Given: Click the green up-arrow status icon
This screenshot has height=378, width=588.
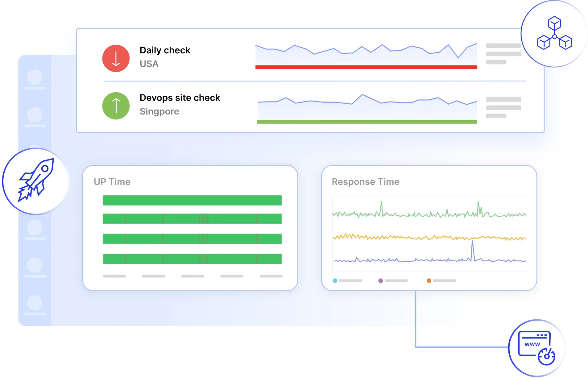Looking at the screenshot, I should point(116,106).
